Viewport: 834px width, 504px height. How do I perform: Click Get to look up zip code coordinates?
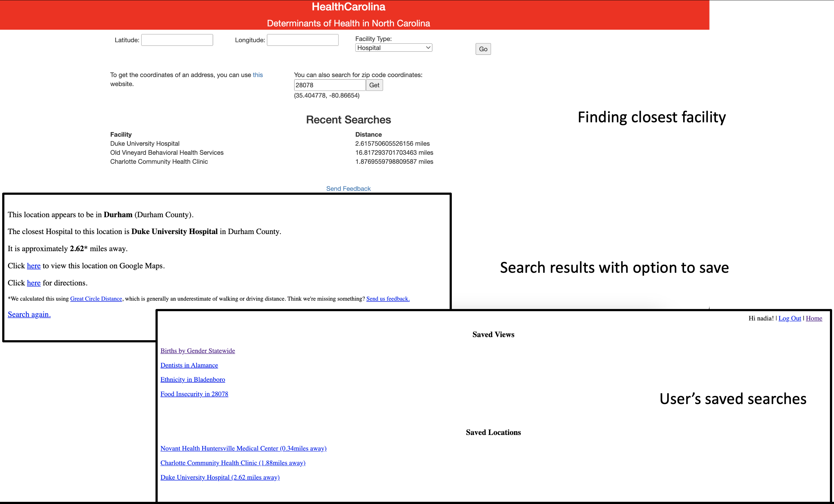(x=374, y=85)
